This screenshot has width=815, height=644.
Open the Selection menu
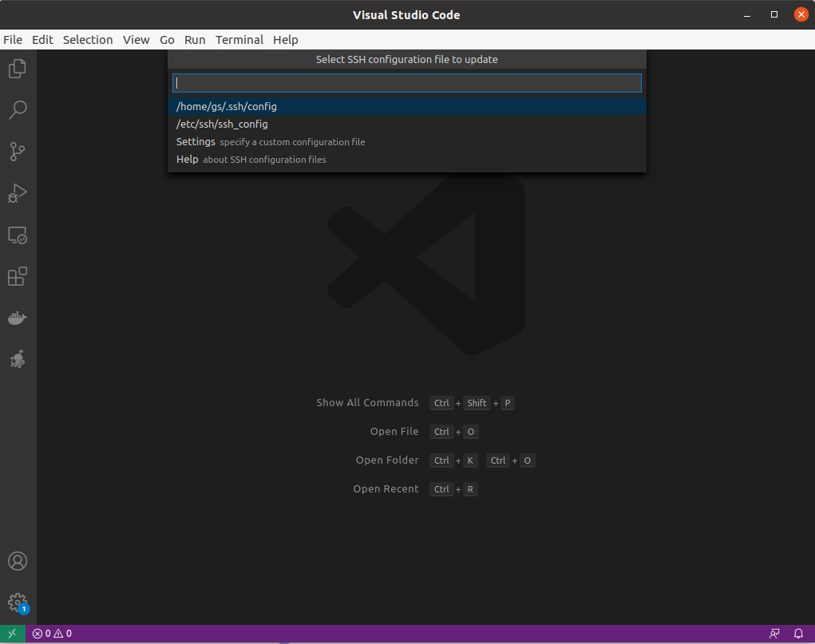click(x=88, y=40)
